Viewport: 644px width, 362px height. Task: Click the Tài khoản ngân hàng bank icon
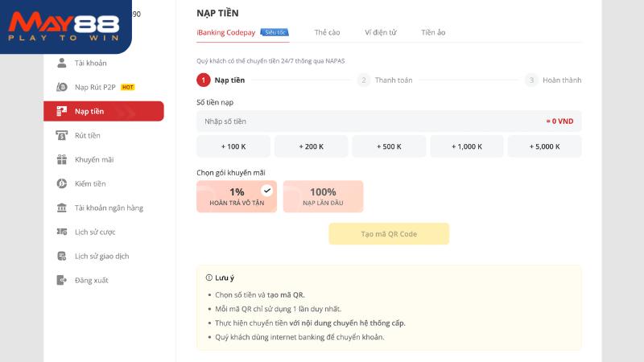[62, 208]
